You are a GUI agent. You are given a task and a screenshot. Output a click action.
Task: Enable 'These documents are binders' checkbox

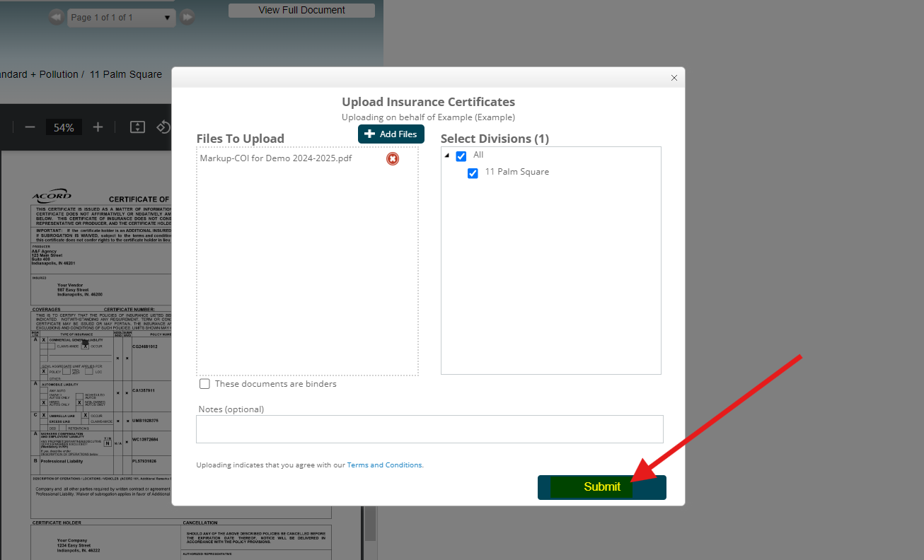point(204,384)
